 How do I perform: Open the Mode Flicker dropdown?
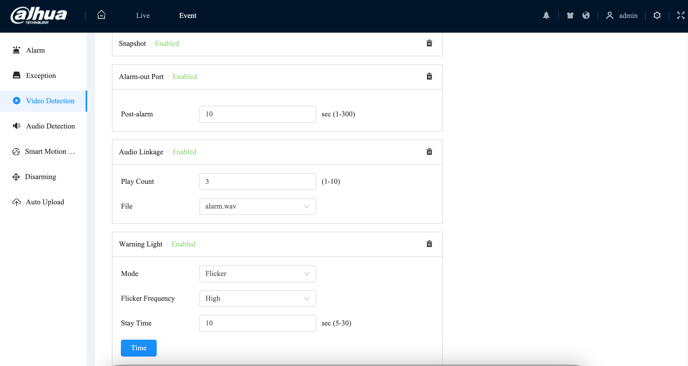tap(258, 273)
